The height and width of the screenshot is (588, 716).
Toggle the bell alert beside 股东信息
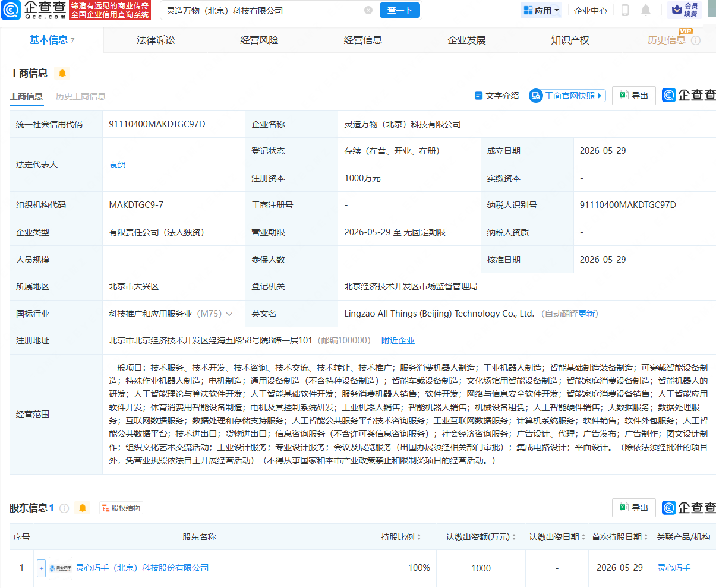[x=83, y=508]
